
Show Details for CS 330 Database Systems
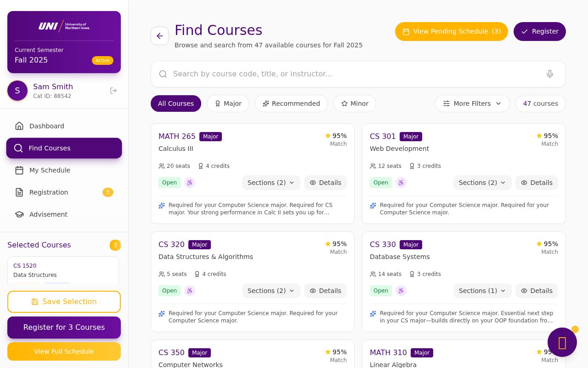click(x=537, y=291)
